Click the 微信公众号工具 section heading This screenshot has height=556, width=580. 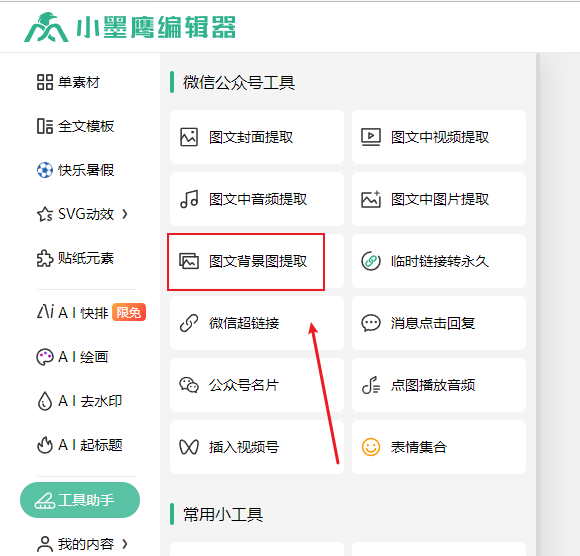point(239,82)
